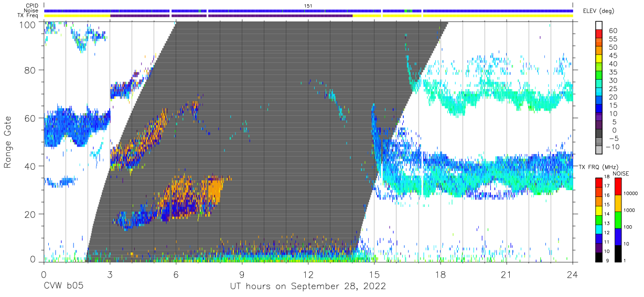The width and height of the screenshot is (644, 297).
Task: Click the 40 tick label on Range Gate axis
Action: (x=30, y=166)
